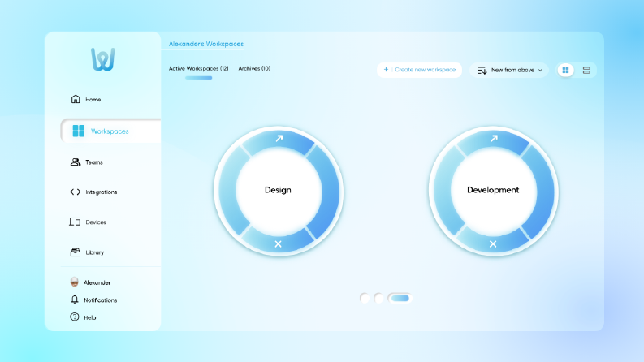Image resolution: width=644 pixels, height=362 pixels.
Task: Remove Development workspace with X icon
Action: 493,244
